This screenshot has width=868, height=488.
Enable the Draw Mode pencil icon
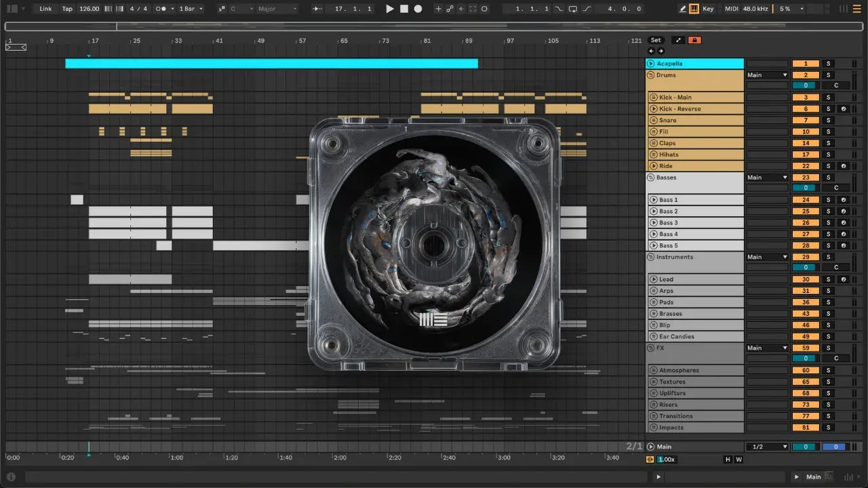[682, 9]
